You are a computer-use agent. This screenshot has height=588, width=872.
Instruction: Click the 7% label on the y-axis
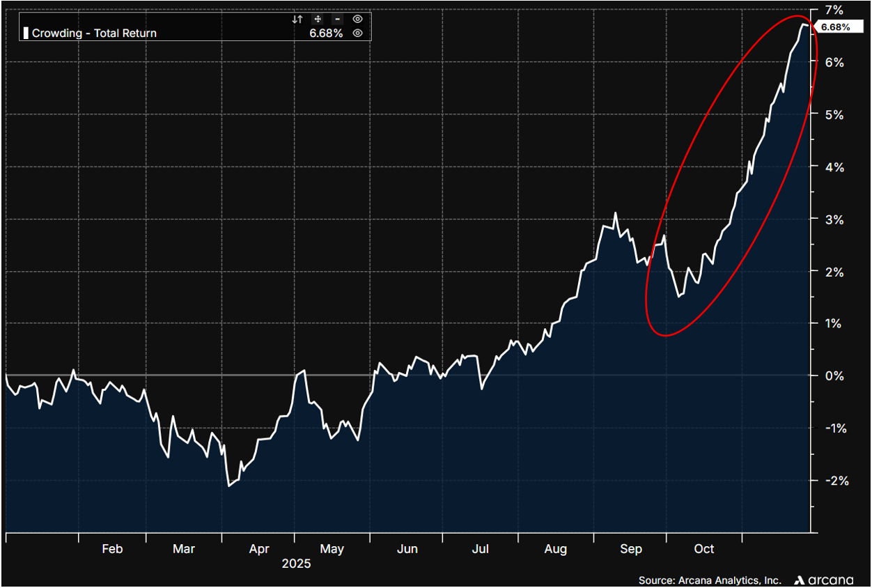pos(834,10)
